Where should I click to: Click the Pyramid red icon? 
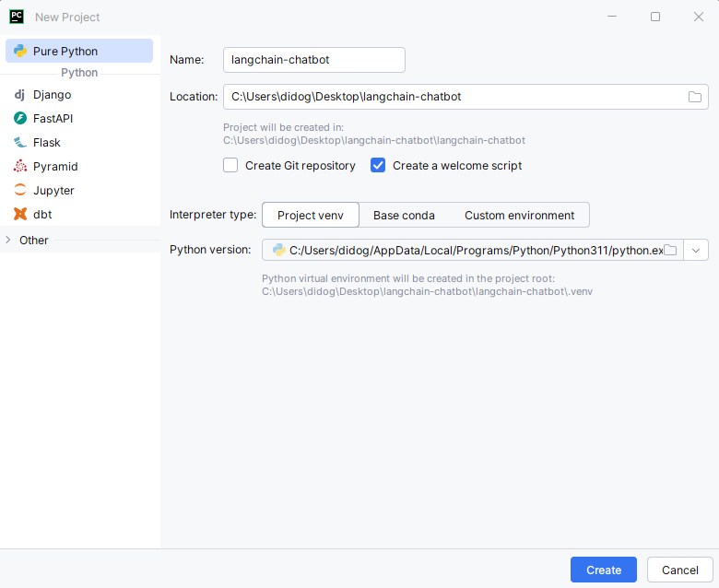coord(20,166)
